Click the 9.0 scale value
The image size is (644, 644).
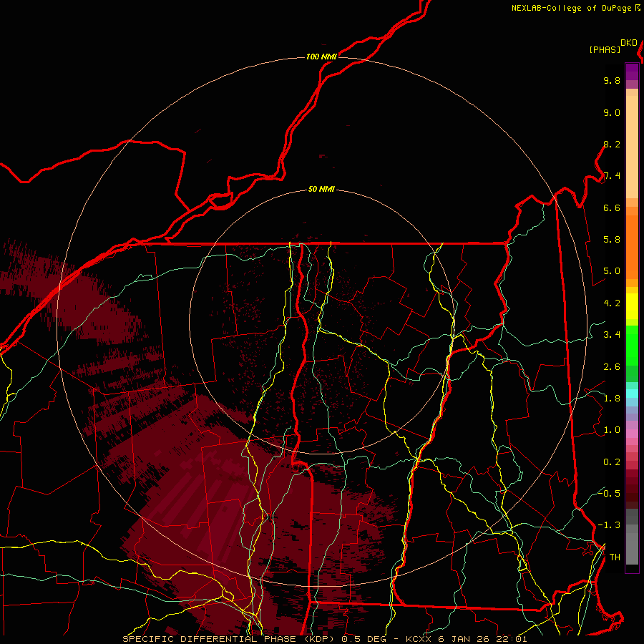tap(612, 113)
